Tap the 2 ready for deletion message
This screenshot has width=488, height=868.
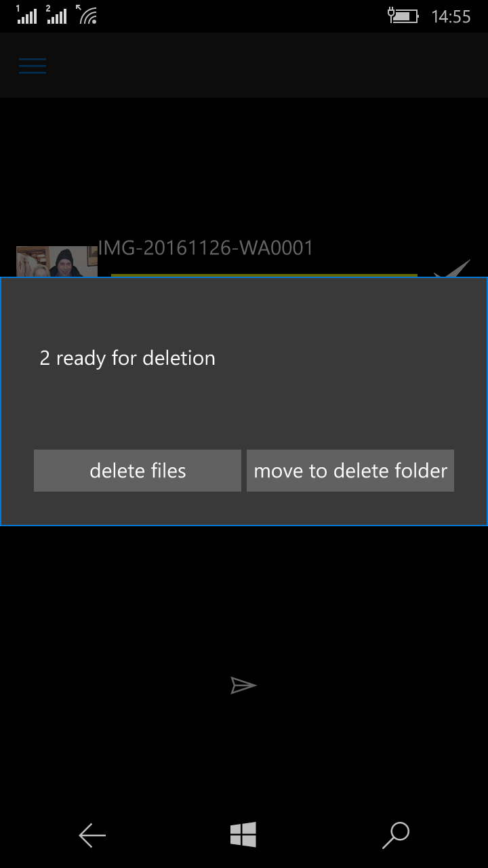tap(127, 358)
